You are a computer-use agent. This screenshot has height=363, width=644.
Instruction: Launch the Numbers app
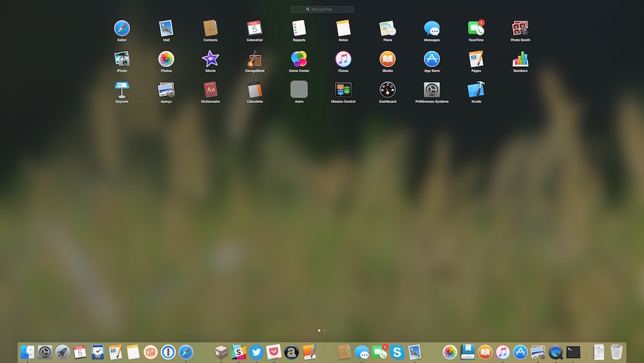[520, 59]
